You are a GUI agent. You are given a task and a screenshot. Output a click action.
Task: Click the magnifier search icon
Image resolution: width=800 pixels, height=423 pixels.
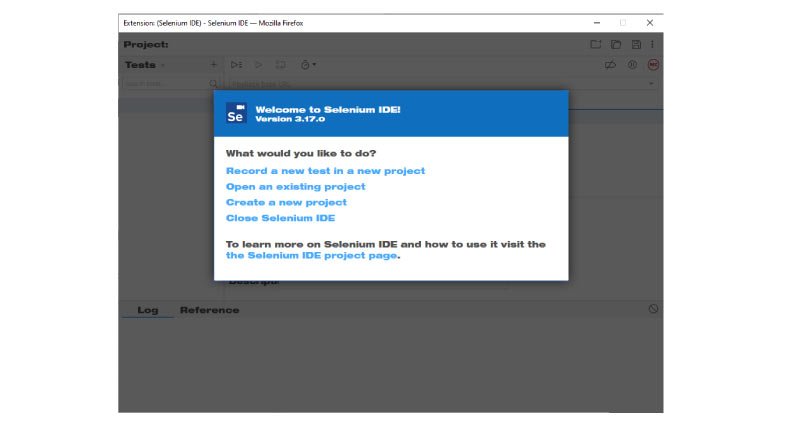coord(213,84)
